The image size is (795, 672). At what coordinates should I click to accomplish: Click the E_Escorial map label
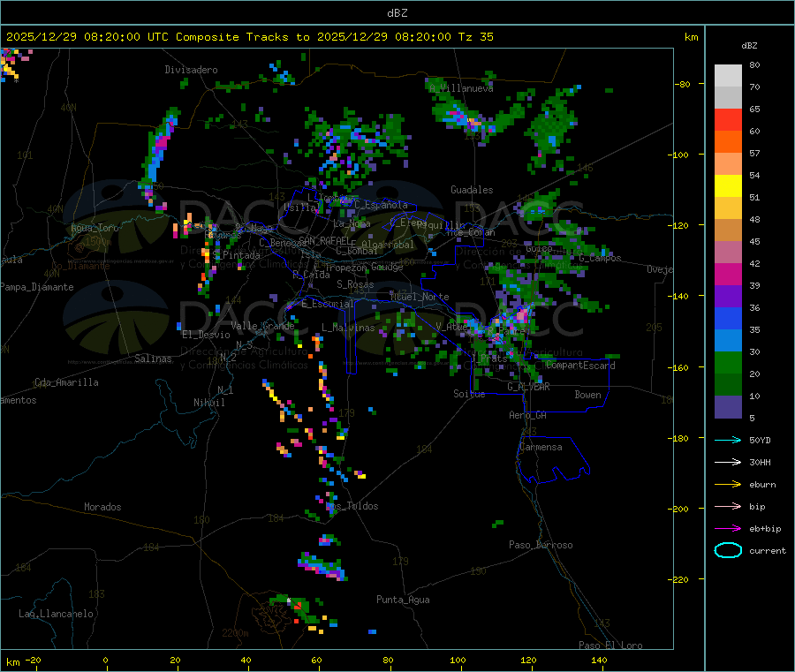[x=327, y=304]
